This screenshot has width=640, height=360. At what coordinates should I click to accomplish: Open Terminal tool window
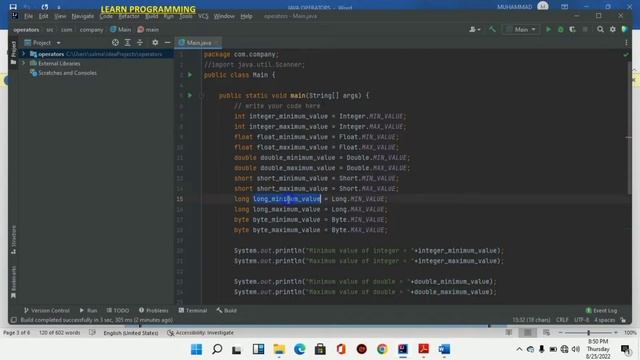(193, 311)
